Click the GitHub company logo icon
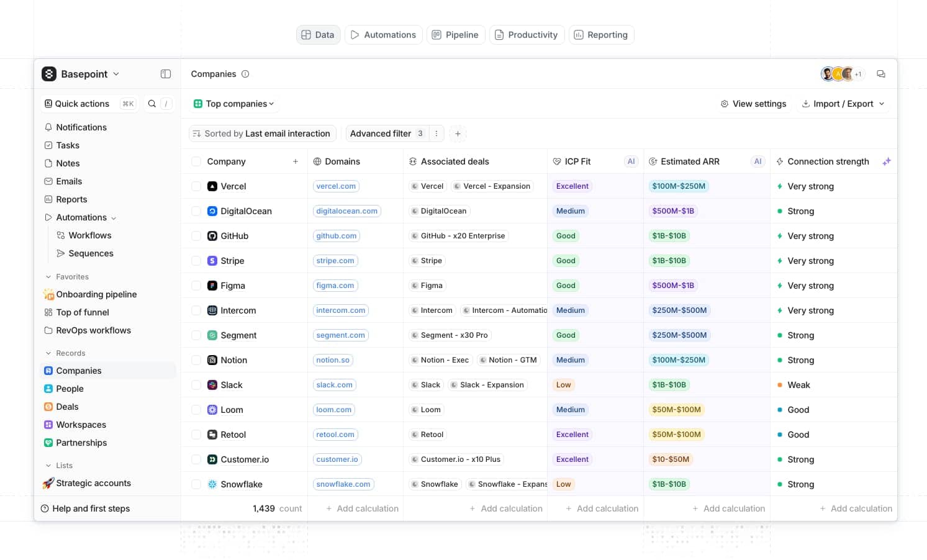927x560 pixels. (212, 236)
